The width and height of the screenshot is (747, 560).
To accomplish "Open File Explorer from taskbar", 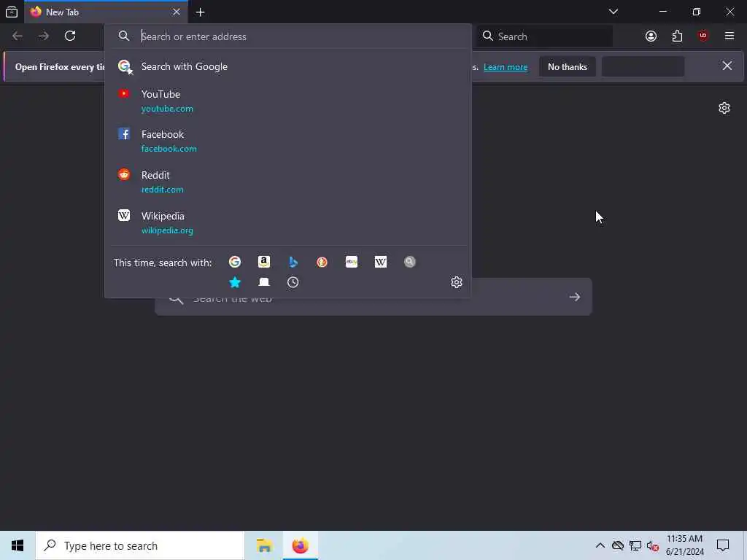I will click(x=264, y=545).
